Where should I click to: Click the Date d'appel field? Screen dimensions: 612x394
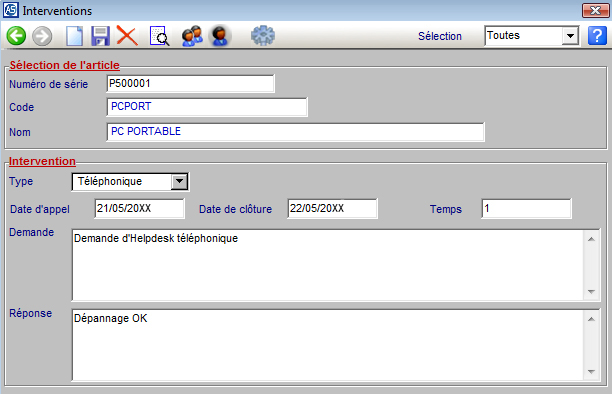point(140,209)
